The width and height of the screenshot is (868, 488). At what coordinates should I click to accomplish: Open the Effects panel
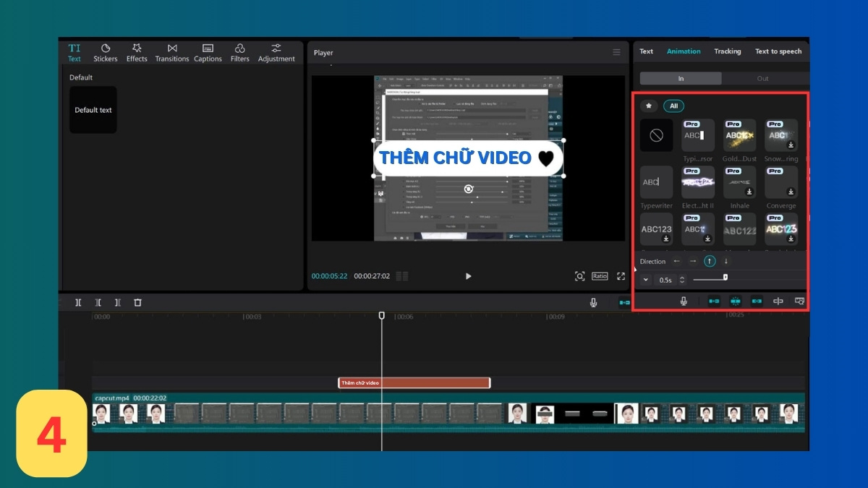tap(137, 51)
